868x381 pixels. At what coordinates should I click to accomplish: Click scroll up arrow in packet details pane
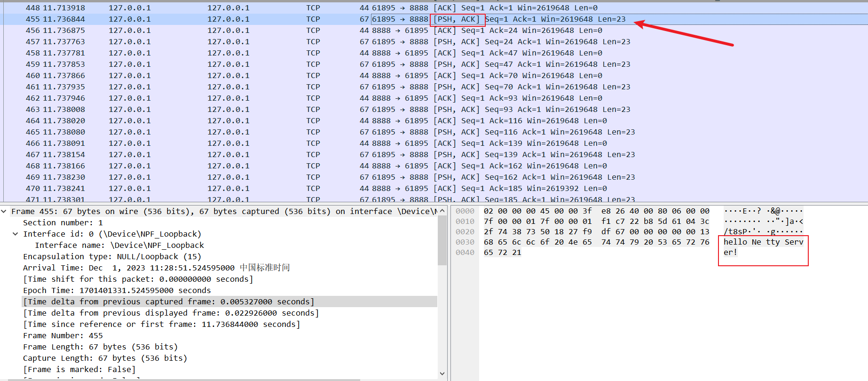click(442, 211)
